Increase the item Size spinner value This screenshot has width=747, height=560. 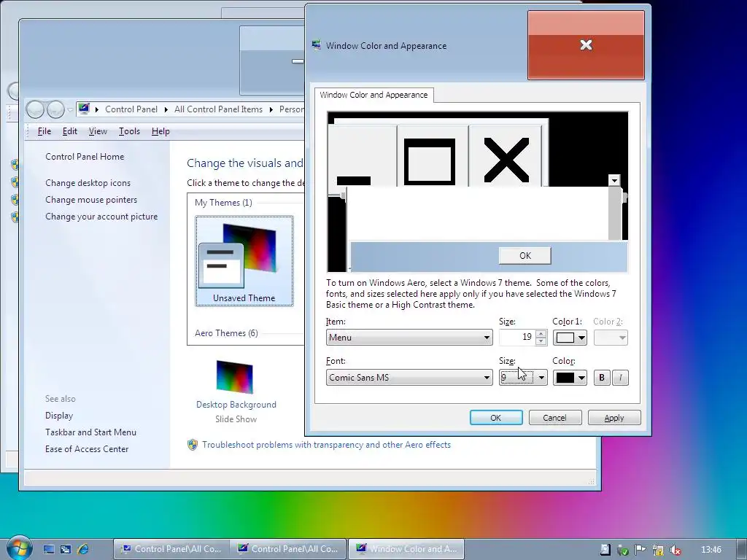[541, 334]
